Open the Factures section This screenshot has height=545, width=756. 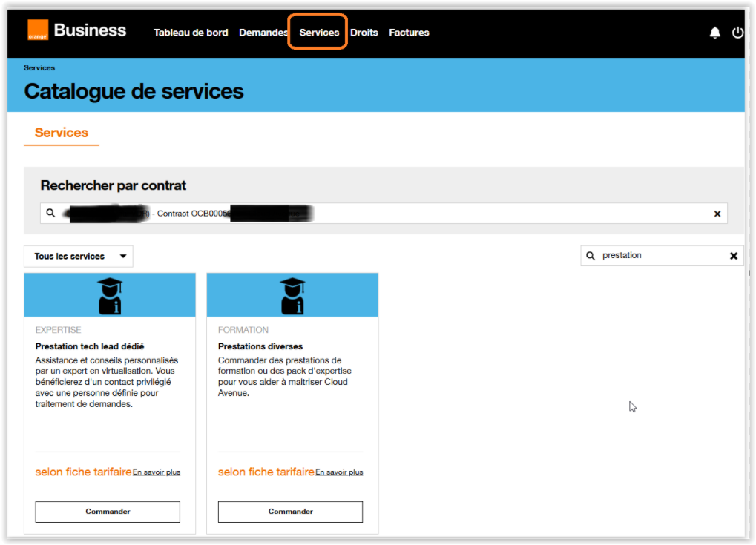[409, 33]
